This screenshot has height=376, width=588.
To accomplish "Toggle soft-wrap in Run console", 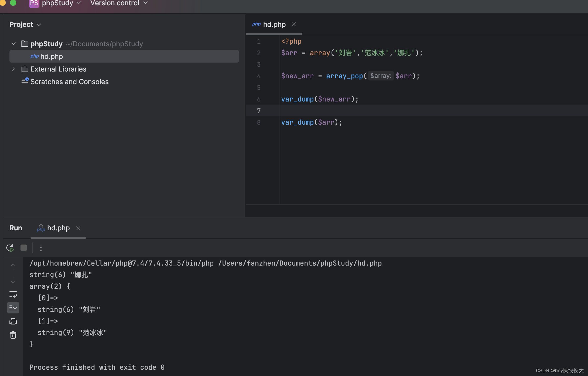I will tap(13, 294).
